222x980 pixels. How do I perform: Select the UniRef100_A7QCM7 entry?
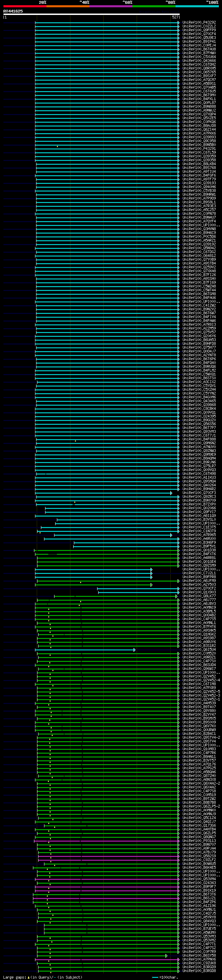coord(199,80)
